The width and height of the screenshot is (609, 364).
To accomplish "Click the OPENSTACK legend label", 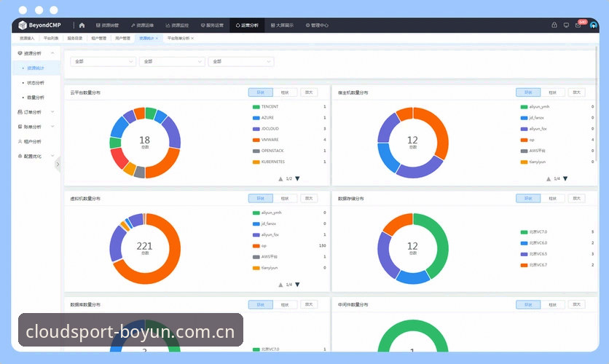I will (x=272, y=151).
